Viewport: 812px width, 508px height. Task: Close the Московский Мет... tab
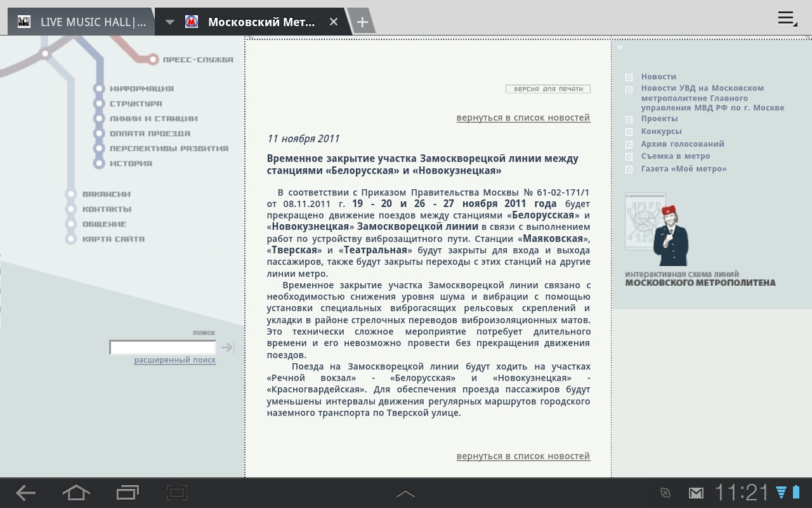click(334, 22)
